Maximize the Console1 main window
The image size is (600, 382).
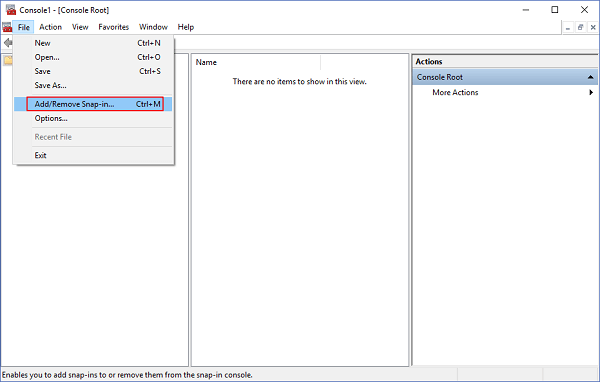click(554, 10)
